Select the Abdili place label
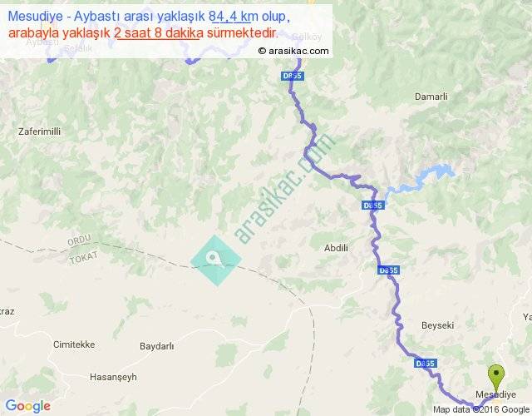 [x=336, y=248]
